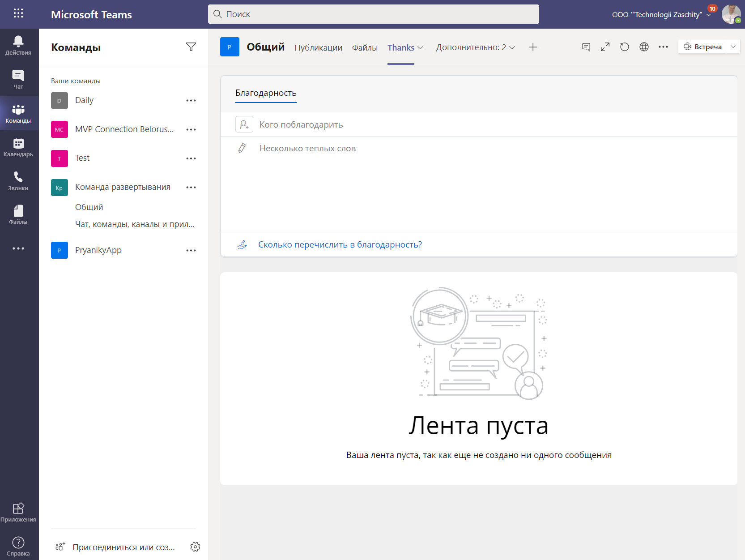
Task: Open the Chat (Чат) section
Action: (18, 79)
